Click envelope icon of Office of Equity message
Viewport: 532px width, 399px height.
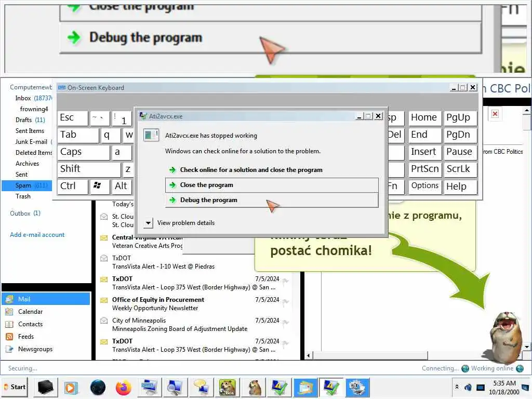[104, 300]
